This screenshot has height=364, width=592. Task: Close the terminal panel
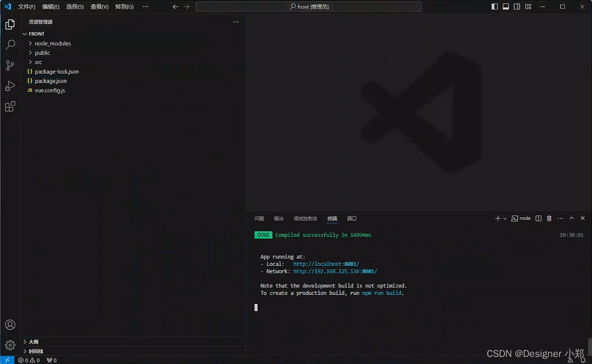[x=582, y=218]
